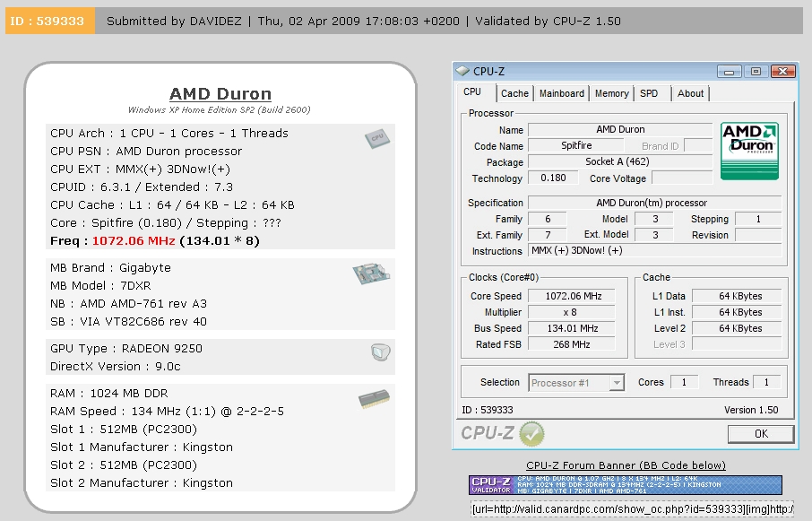This screenshot has width=812, height=521.
Task: Click the Code Name Spitfire field
Action: pyautogui.click(x=576, y=145)
